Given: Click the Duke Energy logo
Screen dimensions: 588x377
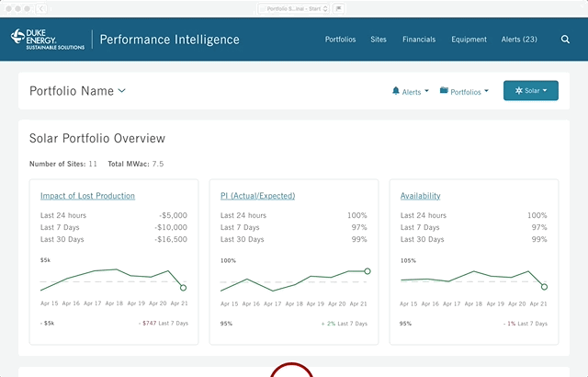Looking at the screenshot, I should (48, 40).
